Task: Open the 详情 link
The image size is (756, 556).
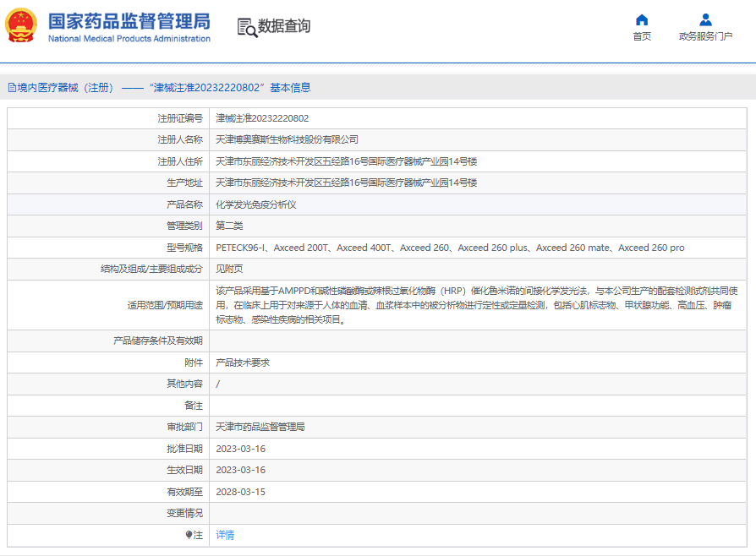Action: click(225, 535)
